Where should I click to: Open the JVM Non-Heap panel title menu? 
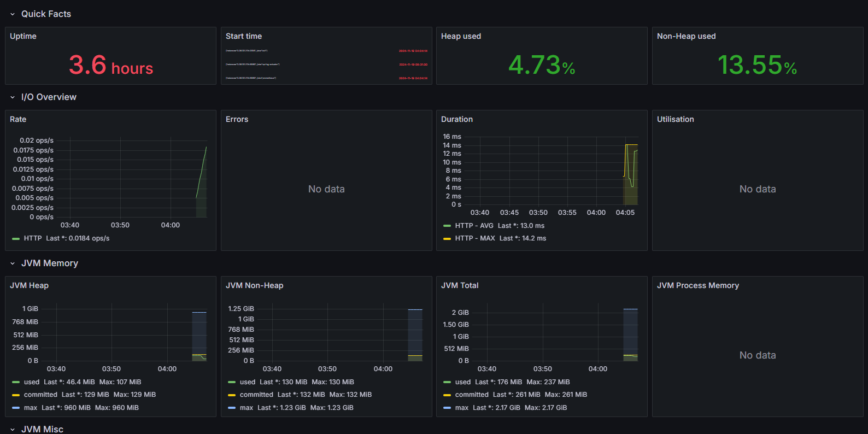click(254, 285)
